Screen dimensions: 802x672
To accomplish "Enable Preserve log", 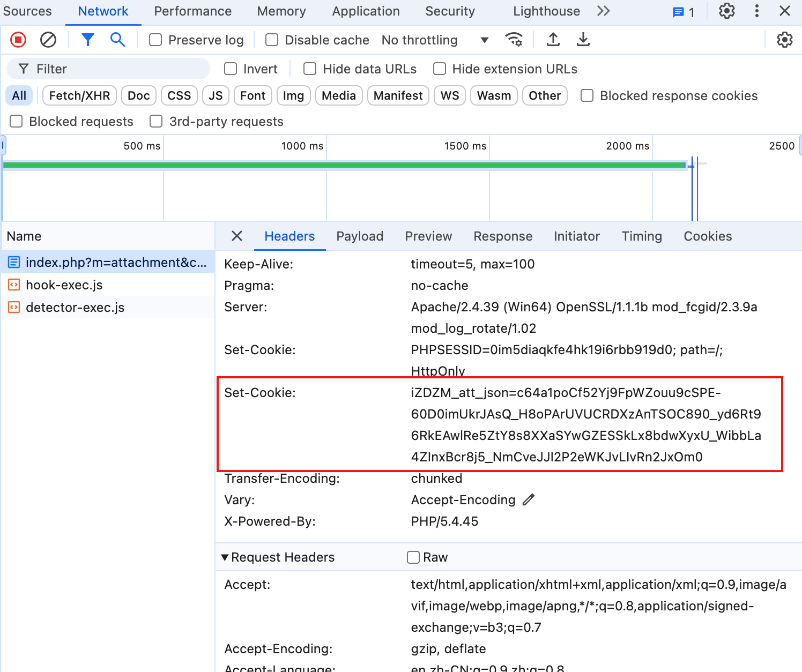I will click(x=155, y=39).
